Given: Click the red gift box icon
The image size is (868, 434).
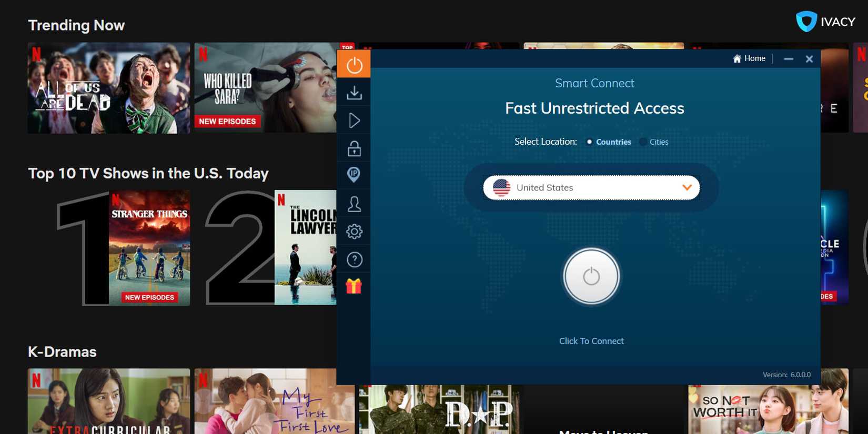Looking at the screenshot, I should click(x=354, y=286).
